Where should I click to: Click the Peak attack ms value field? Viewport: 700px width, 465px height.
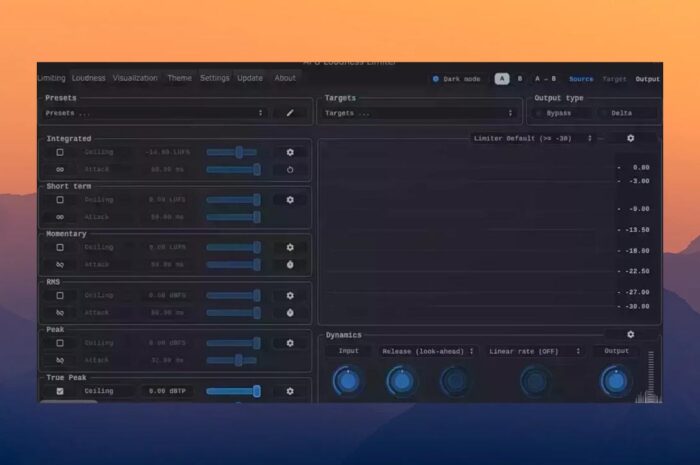(167, 360)
